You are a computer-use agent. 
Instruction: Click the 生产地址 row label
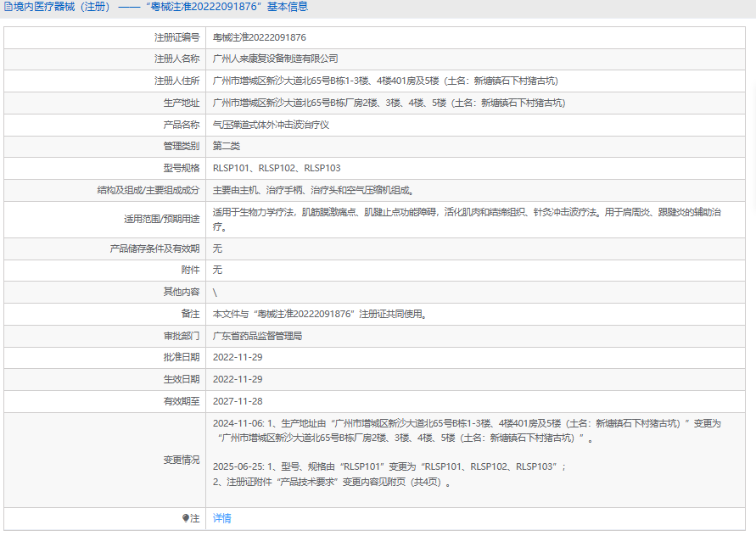tap(182, 103)
